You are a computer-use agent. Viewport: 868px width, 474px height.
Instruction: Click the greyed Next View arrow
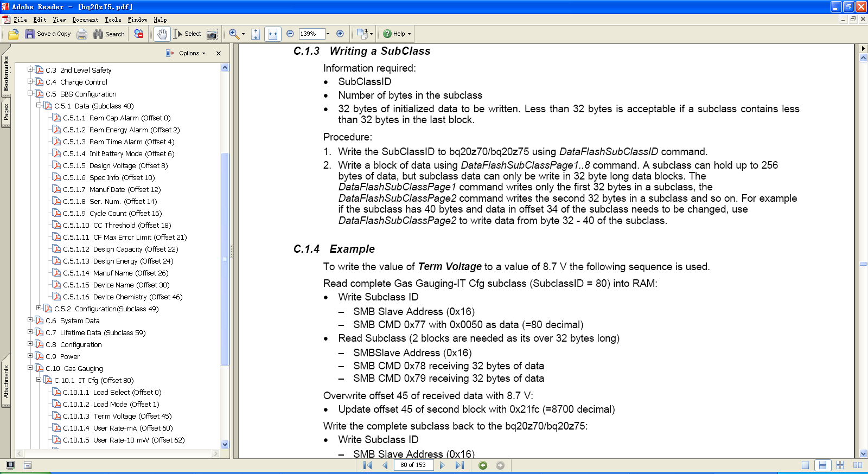tap(500, 465)
